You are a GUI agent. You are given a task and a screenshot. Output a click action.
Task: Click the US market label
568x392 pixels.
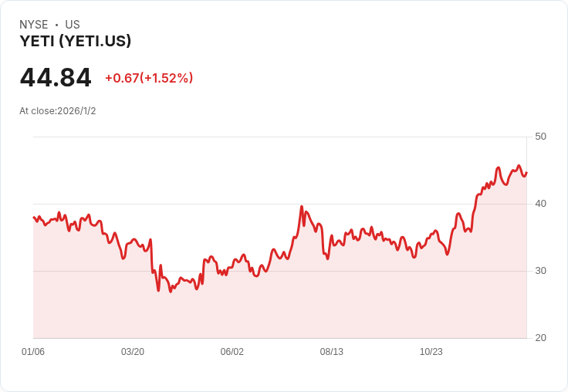73,24
